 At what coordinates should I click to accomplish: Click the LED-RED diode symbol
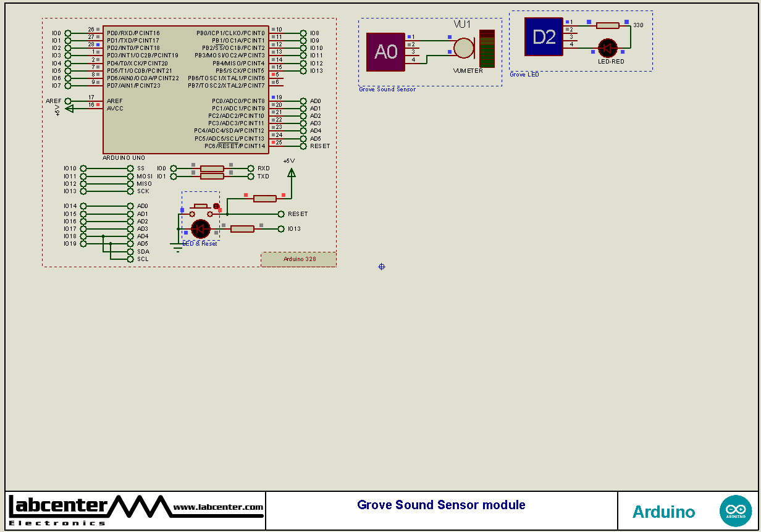coord(607,48)
